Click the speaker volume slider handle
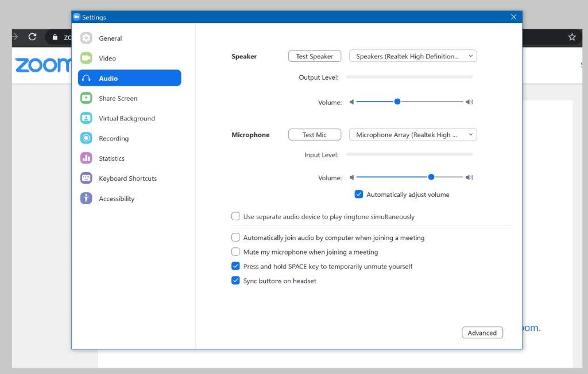Screen dimensions: 588x374 pos(397,102)
